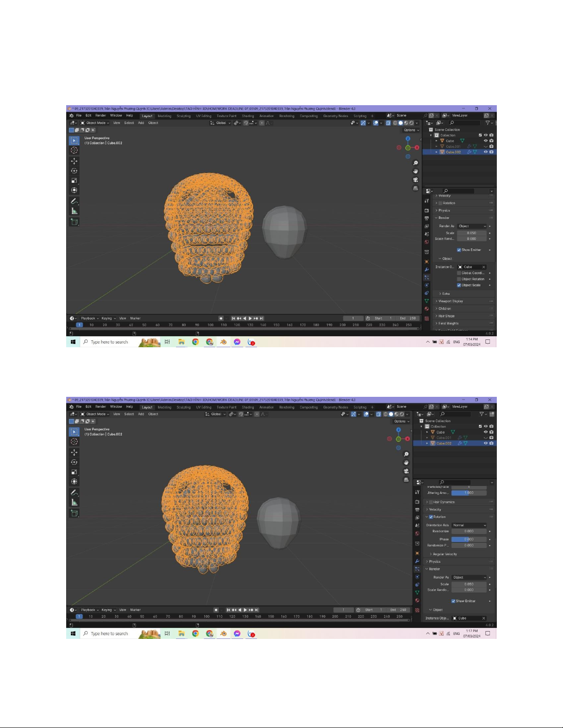The height and width of the screenshot is (728, 563).
Task: Open the Physics properties tab in the lower window
Action: tap(417, 577)
